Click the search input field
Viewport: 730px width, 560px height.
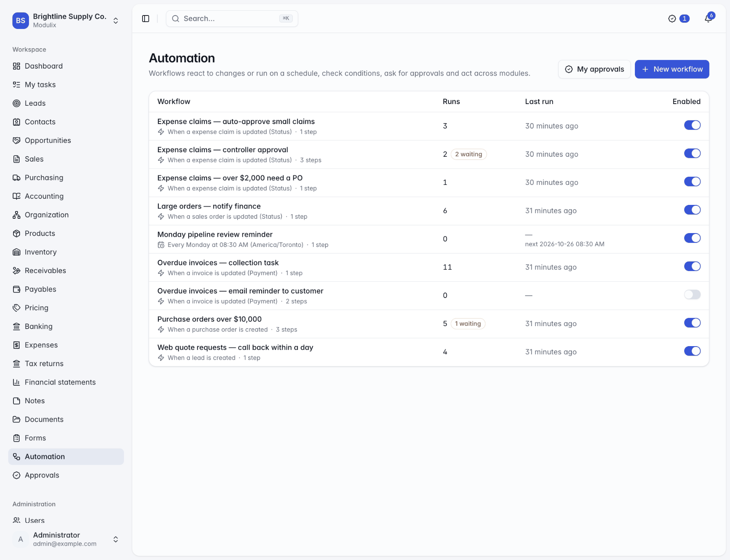click(x=232, y=18)
